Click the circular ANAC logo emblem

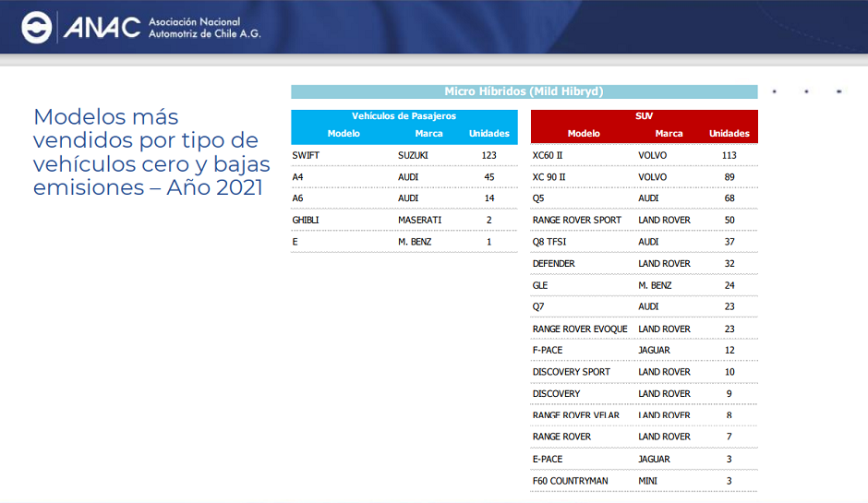point(37,27)
